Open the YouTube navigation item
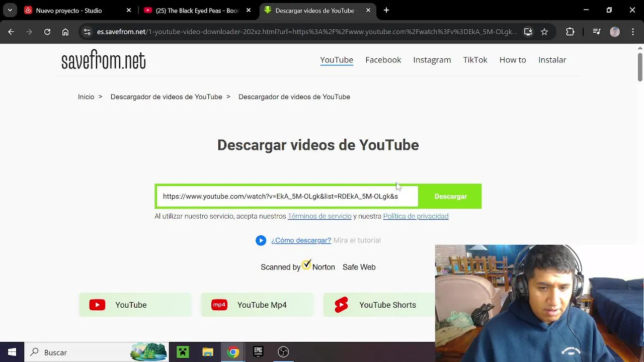Viewport: 644px width, 362px height. (337, 60)
